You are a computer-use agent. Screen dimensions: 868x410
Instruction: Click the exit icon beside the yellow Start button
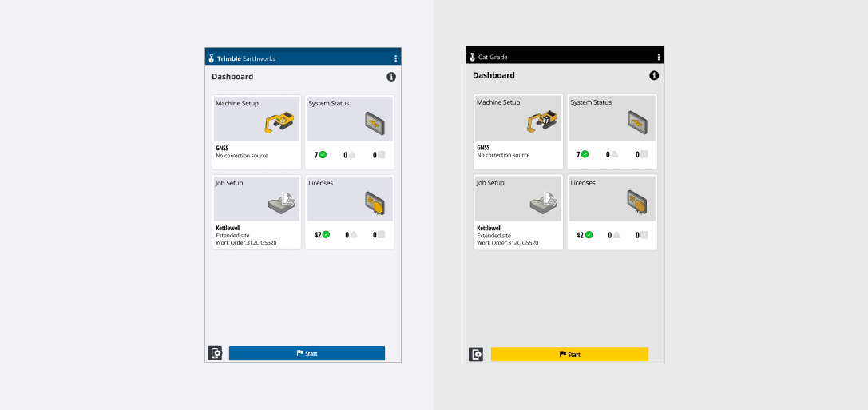477,354
